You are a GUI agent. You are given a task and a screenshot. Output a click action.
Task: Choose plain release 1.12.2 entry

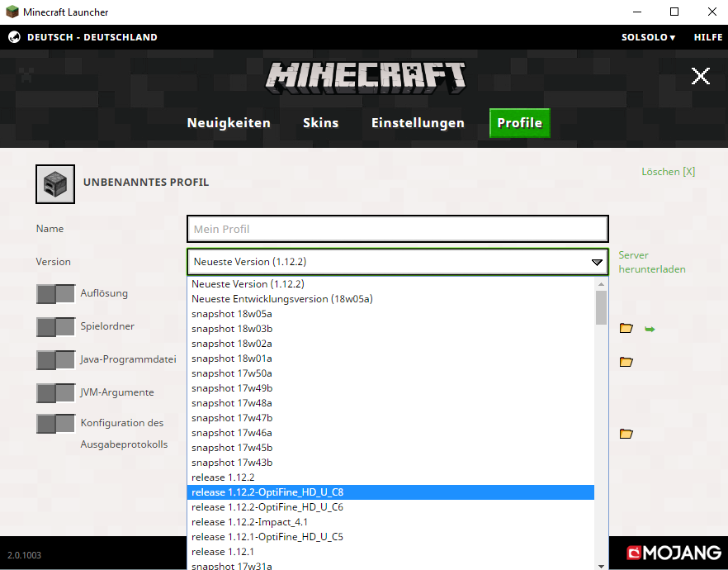click(390, 477)
